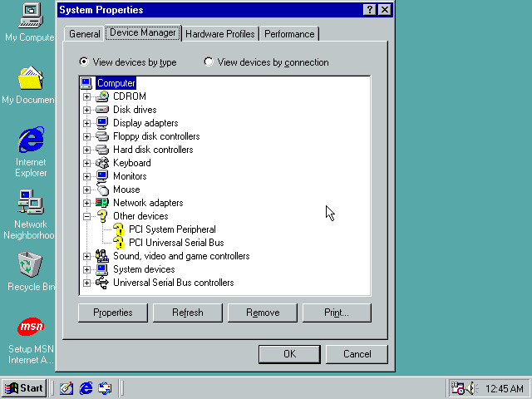Click the Refresh button
The height and width of the screenshot is (399, 532).
[x=188, y=313]
